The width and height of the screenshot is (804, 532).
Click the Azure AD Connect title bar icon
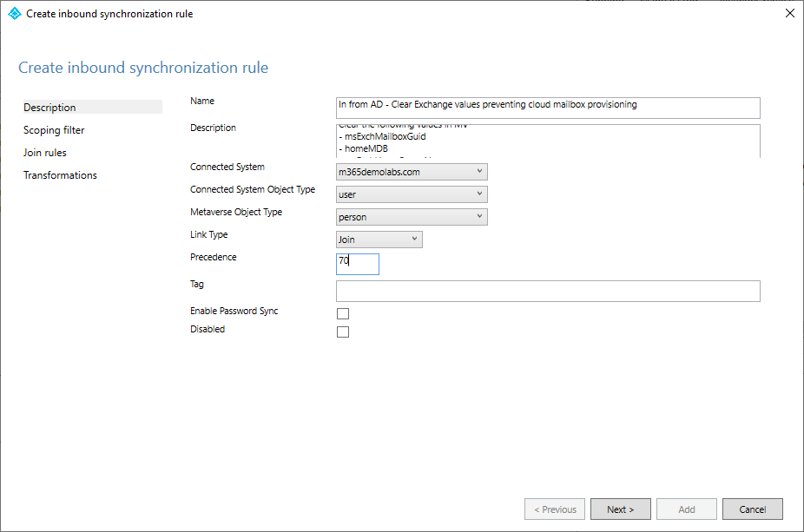[x=14, y=14]
